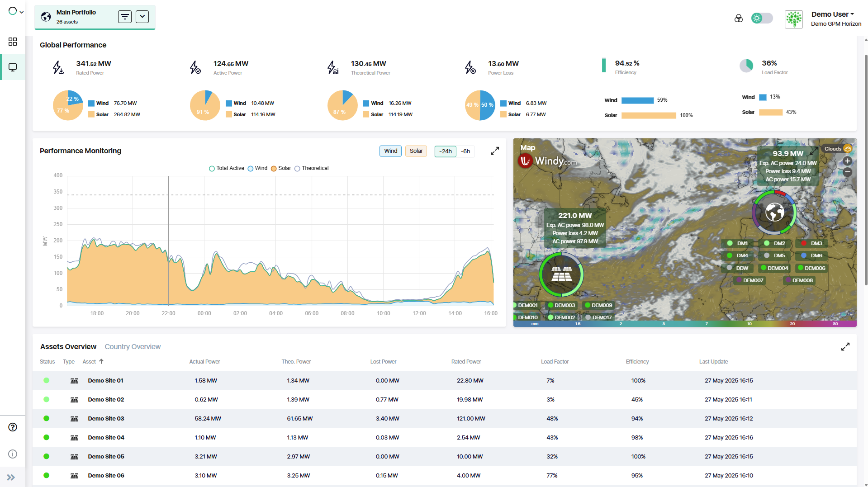This screenshot has height=487, width=868.
Task: Expand the Main Portfolio dropdown chevron
Action: pos(142,16)
